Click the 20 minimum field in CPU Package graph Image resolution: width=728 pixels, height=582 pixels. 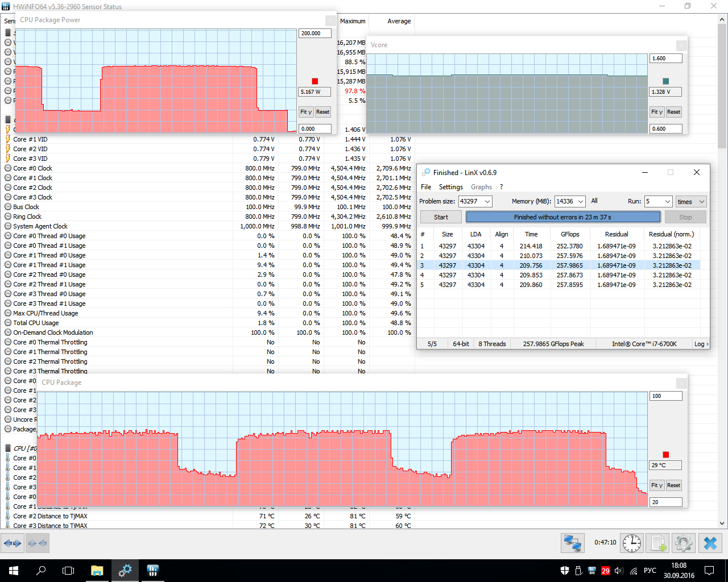tap(666, 502)
